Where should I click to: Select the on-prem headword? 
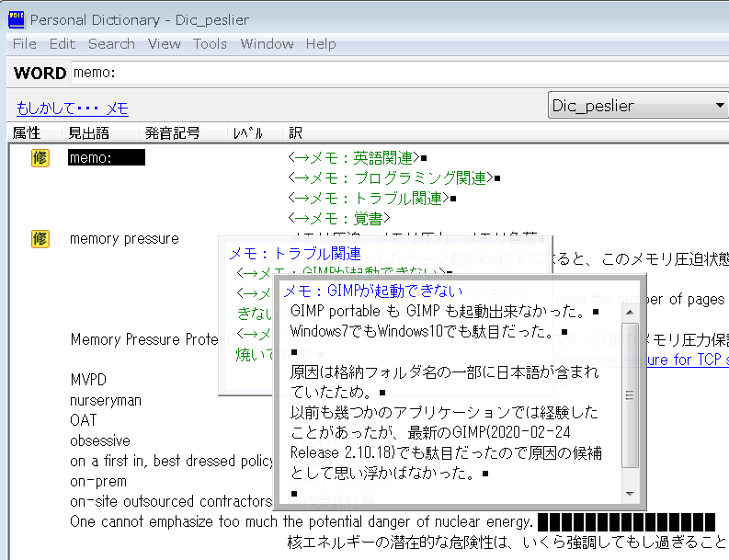click(98, 482)
